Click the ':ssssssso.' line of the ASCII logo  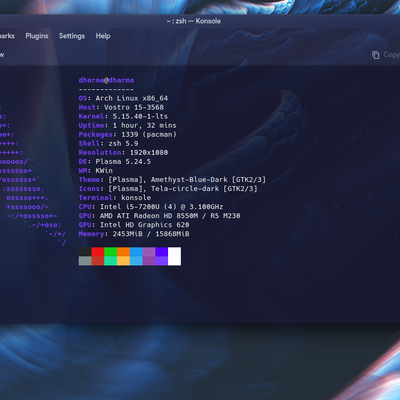point(23,189)
